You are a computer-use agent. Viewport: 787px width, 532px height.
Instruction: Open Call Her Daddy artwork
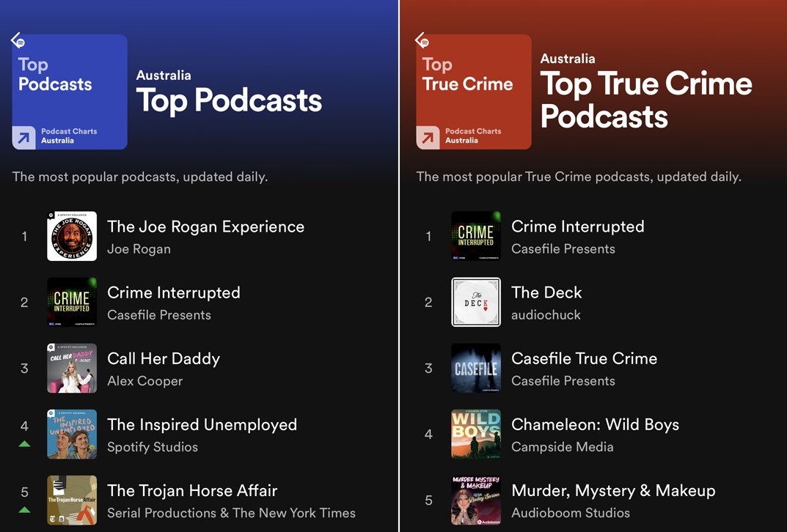point(72,368)
